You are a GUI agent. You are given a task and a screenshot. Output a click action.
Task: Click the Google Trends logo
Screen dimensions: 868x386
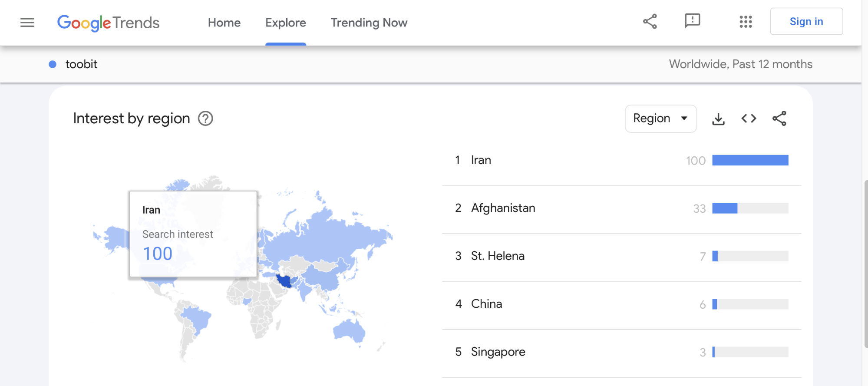coord(109,23)
